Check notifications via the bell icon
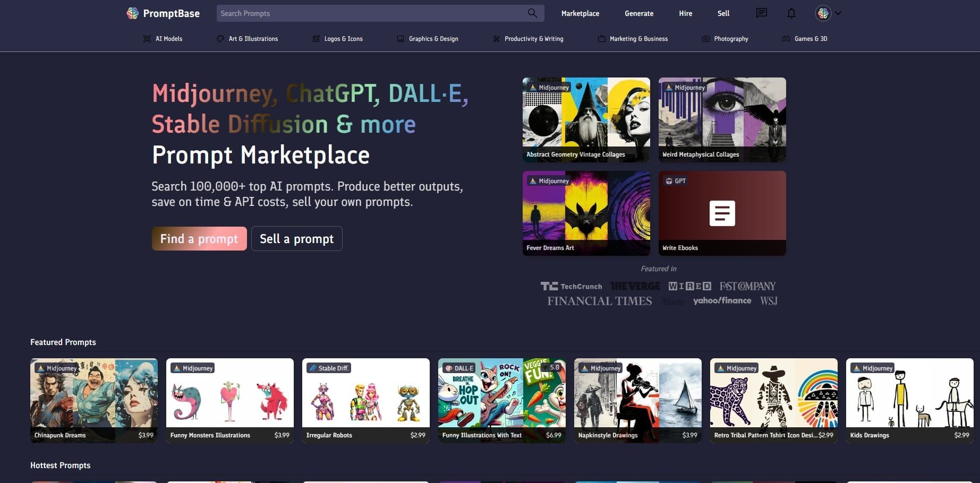The image size is (980, 483). (x=791, y=13)
